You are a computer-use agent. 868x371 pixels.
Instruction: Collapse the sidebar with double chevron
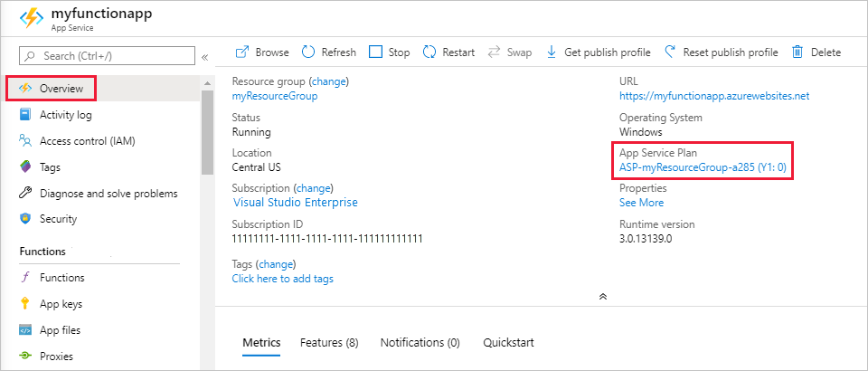(205, 57)
